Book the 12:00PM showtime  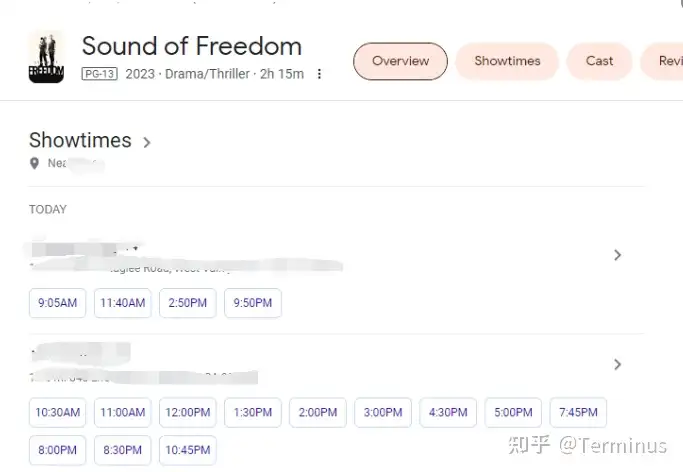pos(188,412)
